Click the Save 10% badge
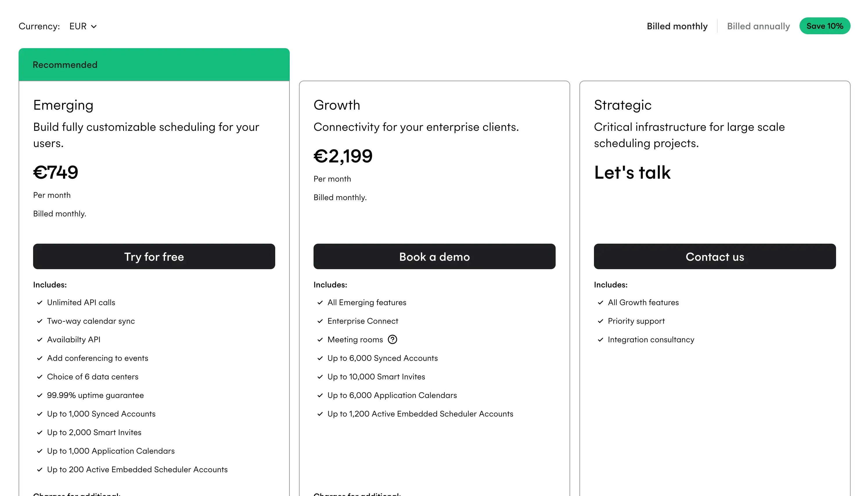Image resolution: width=868 pixels, height=496 pixels. [x=824, y=26]
